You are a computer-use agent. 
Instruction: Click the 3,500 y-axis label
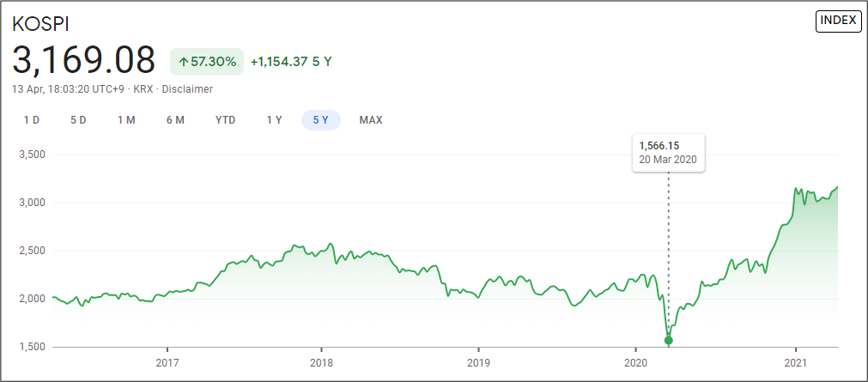[33, 155]
